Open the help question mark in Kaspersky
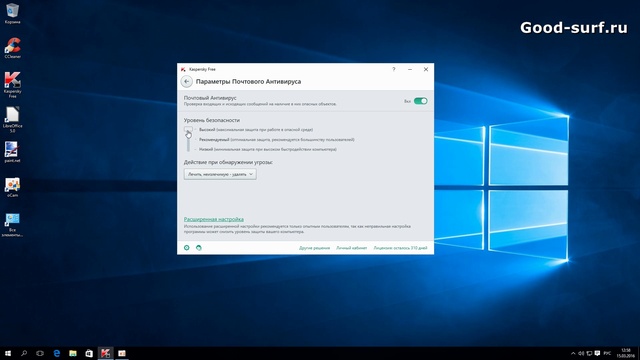 394,69
